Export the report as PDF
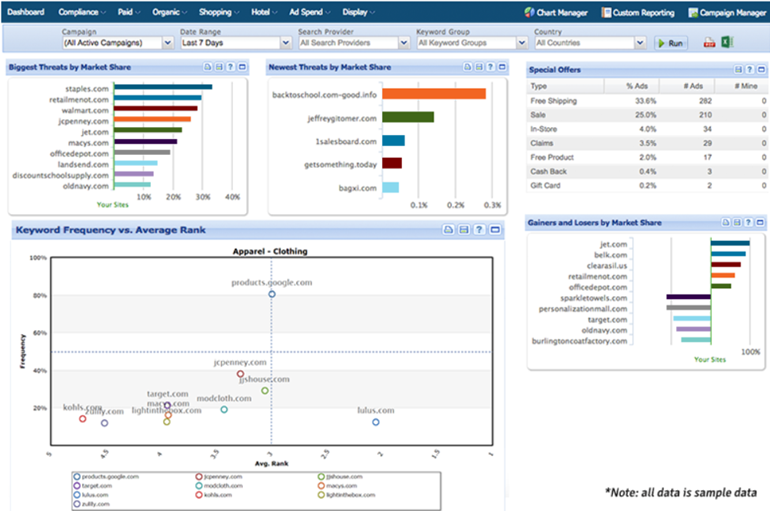Viewport: 770px width, 511px height. pos(709,43)
